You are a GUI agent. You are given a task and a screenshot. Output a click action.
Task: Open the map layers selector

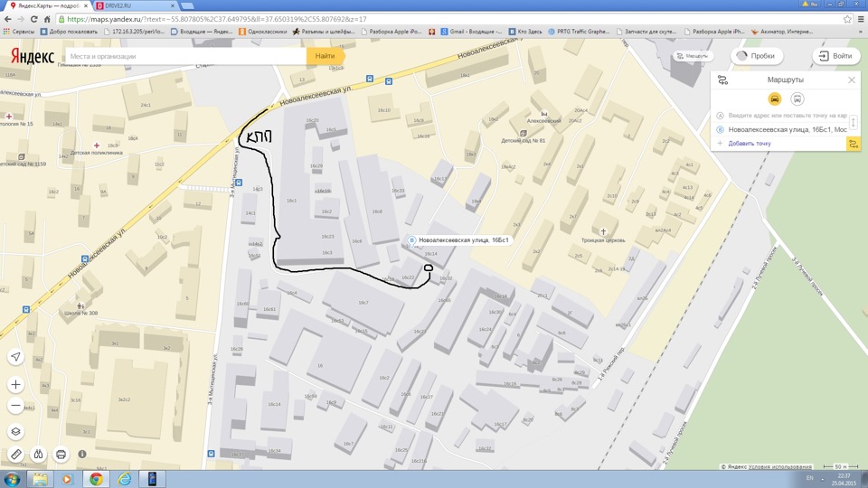pos(15,432)
